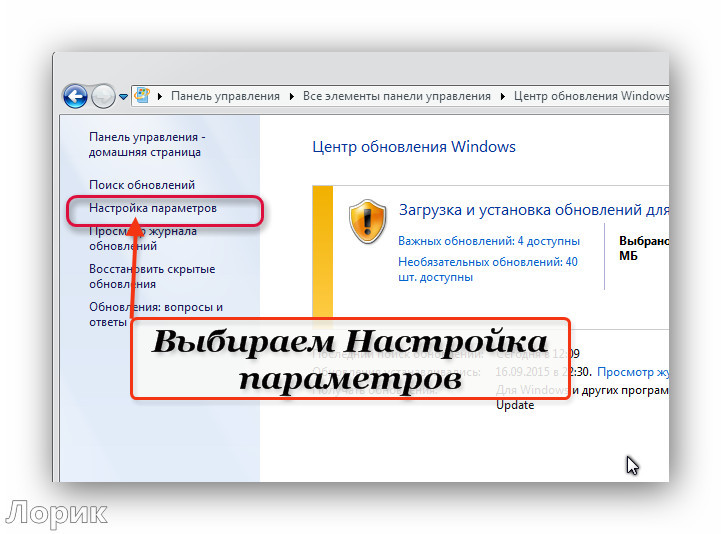Viewport: 721px width, 534px height.
Task: Select Центр обновления Windows breadcrumb
Action: click(591, 96)
